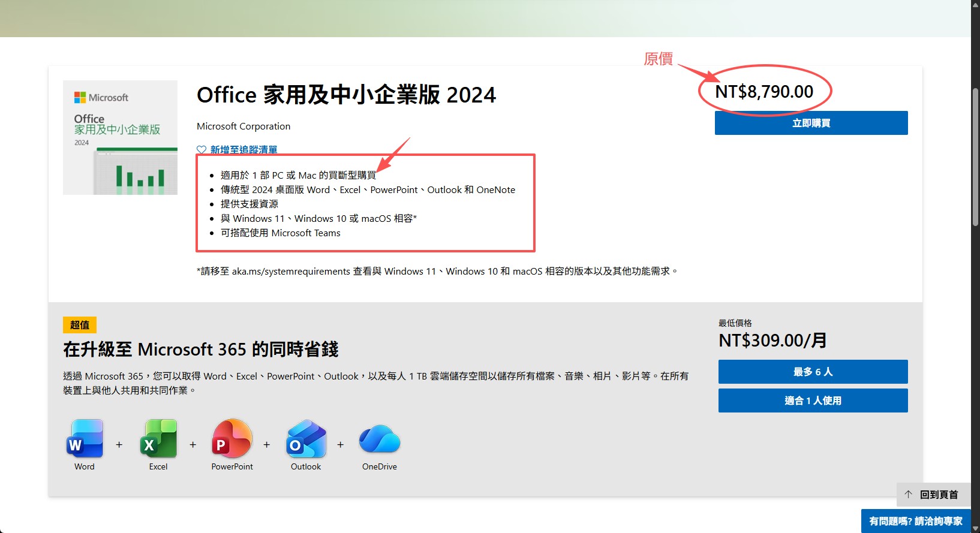The image size is (980, 533).
Task: Click the Excel label under its icon
Action: (158, 466)
